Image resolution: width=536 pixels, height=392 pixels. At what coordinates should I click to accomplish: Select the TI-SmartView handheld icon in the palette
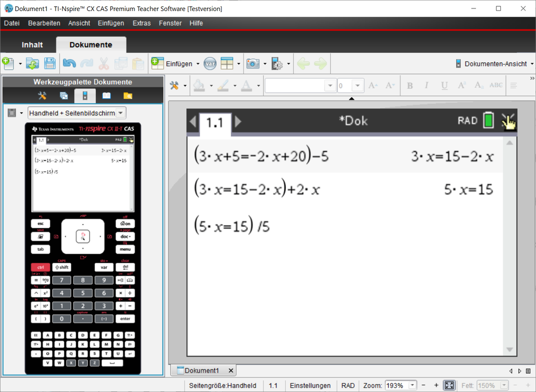pos(85,96)
